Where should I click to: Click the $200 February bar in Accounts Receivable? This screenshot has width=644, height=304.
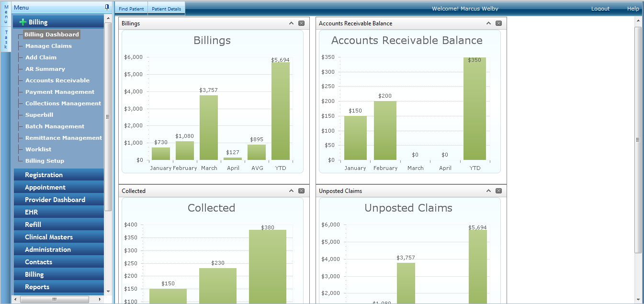pyautogui.click(x=385, y=130)
